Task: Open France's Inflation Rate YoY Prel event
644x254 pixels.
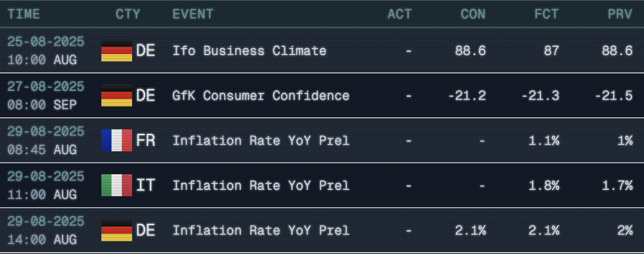Action: pyautogui.click(x=261, y=140)
